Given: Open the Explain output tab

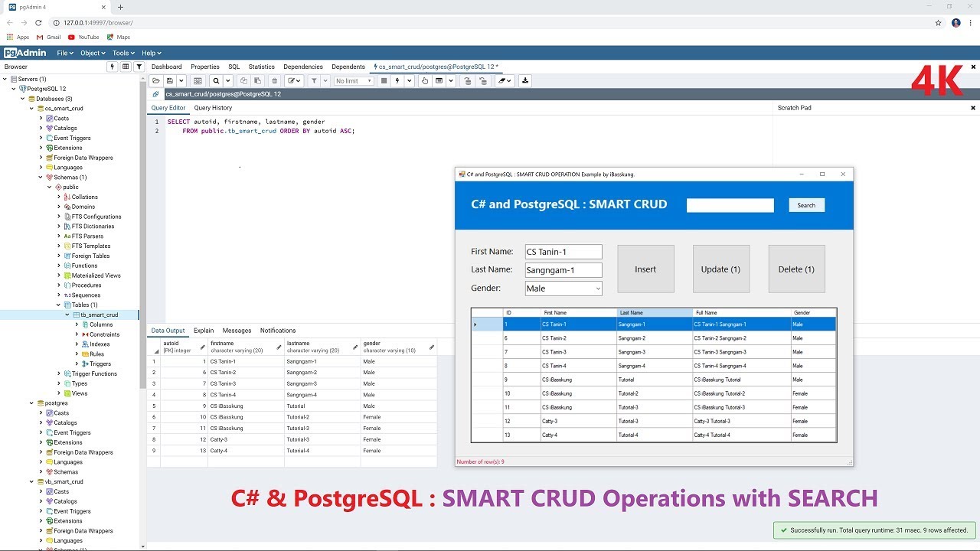Looking at the screenshot, I should [x=204, y=331].
